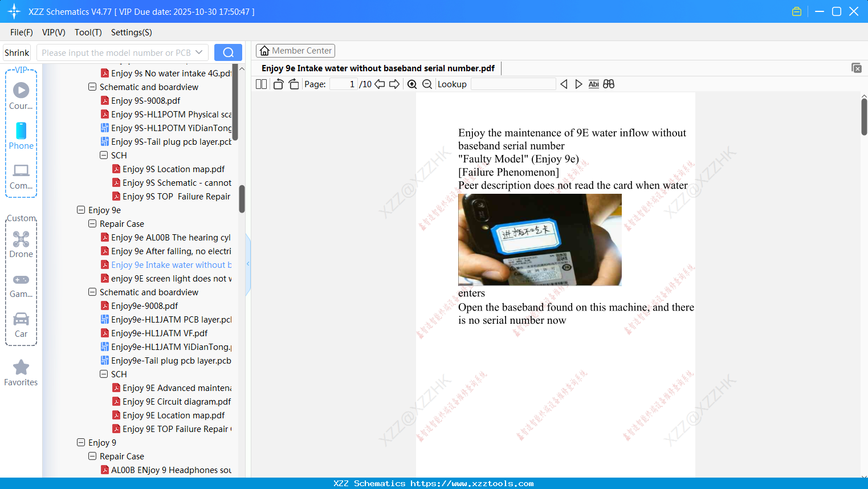Screen dimensions: 868x489
Task: Open Enjoy9e-HL1JATM PCB layer file
Action: click(166, 319)
